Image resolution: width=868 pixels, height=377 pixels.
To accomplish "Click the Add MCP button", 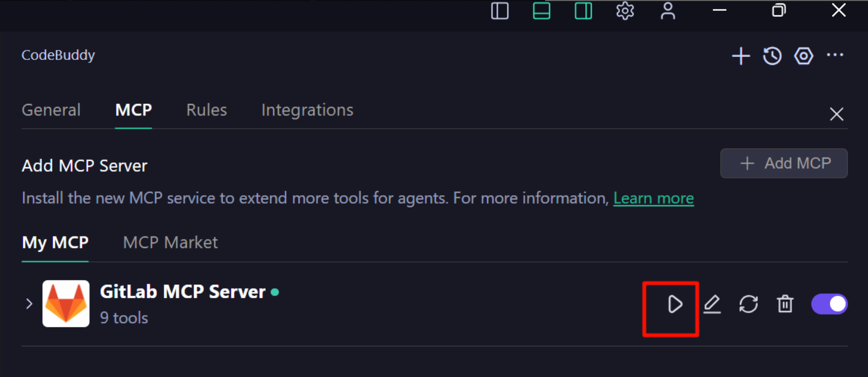I will point(784,163).
